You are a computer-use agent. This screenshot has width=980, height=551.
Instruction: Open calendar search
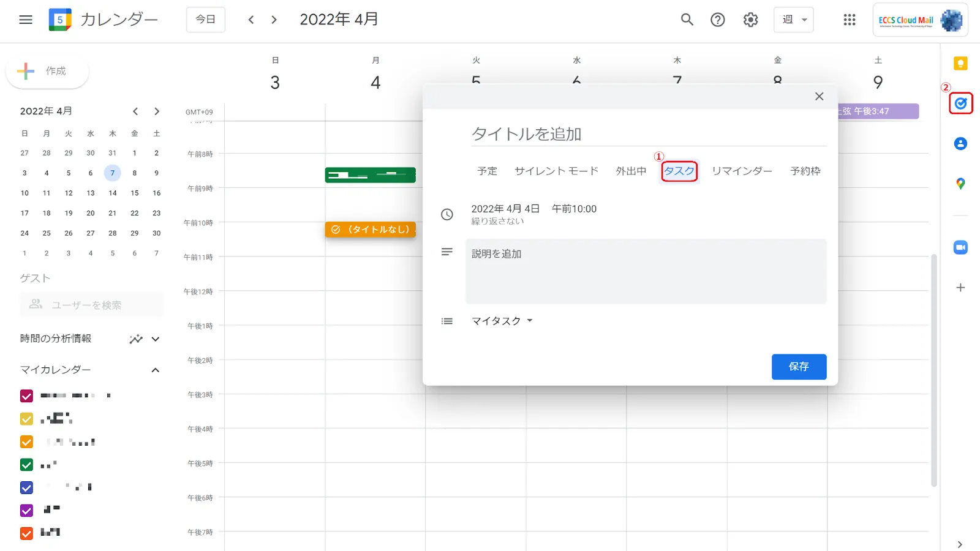[686, 19]
